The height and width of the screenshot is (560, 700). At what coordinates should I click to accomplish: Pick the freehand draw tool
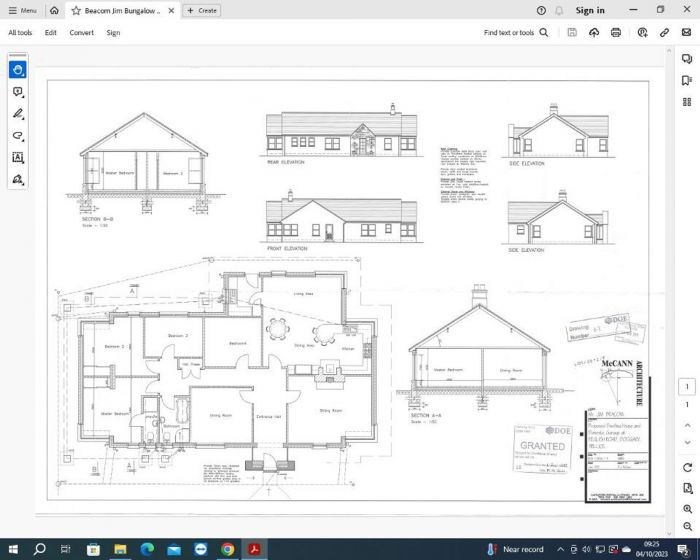point(18,136)
